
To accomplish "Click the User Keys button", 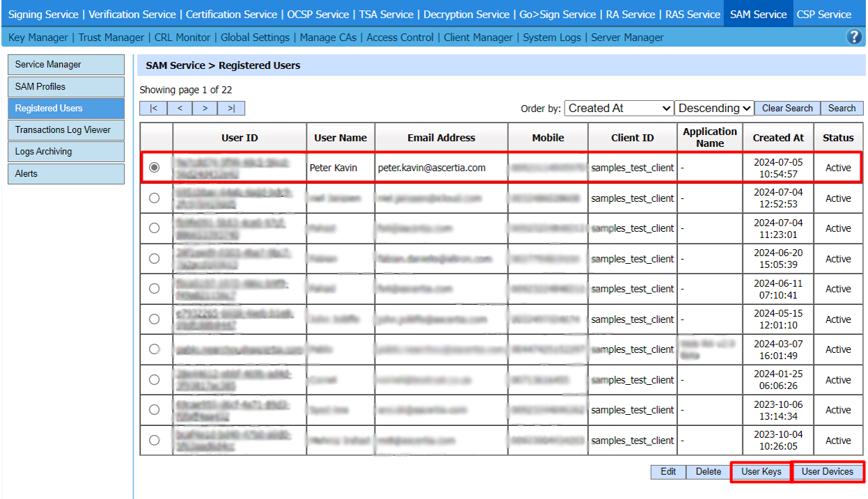I will click(761, 472).
